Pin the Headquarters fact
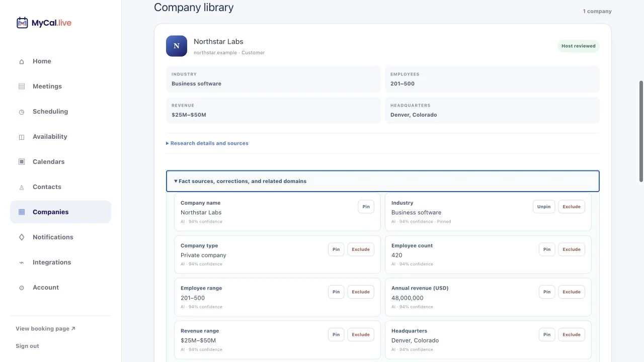 click(x=547, y=334)
